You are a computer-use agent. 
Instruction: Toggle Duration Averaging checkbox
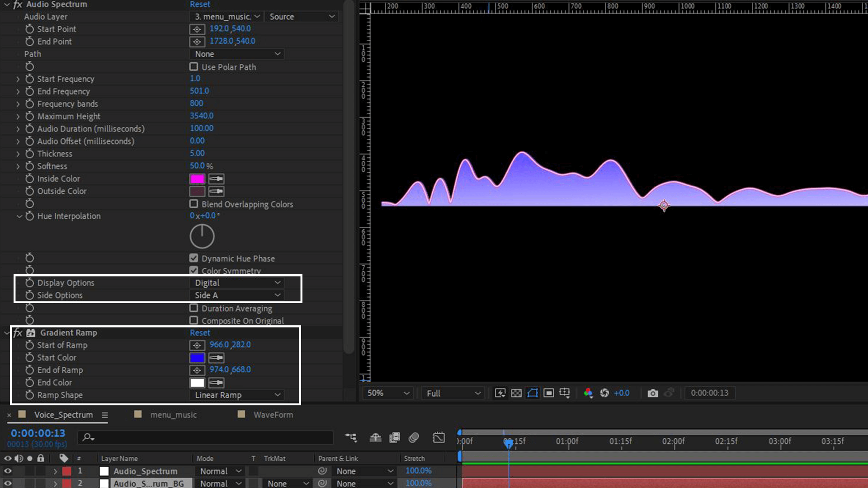194,308
